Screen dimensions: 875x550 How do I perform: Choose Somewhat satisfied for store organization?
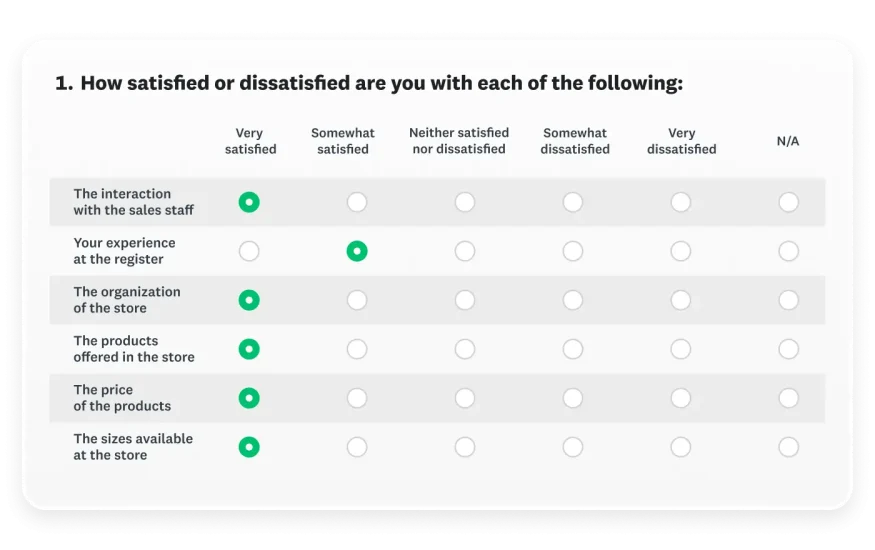357,301
